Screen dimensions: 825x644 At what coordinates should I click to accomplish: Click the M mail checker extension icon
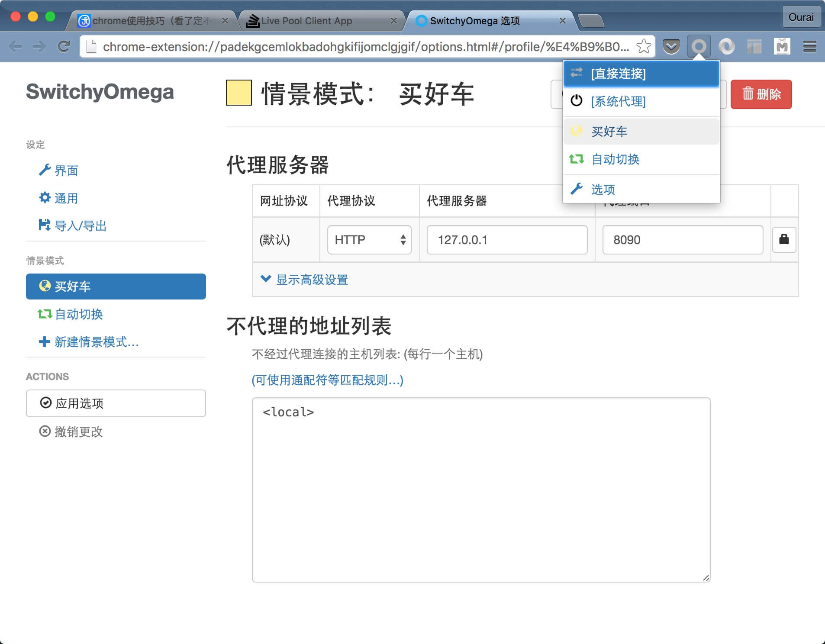[x=782, y=46]
